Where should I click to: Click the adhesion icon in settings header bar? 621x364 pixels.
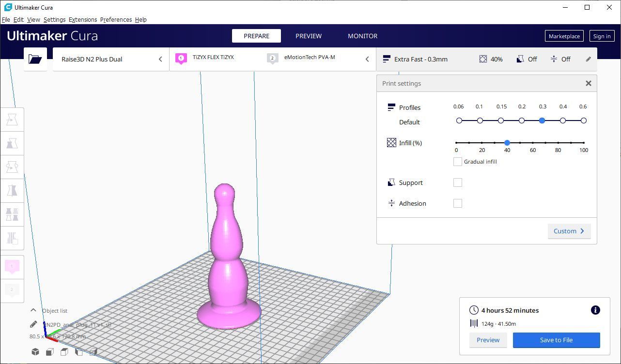[x=554, y=59]
